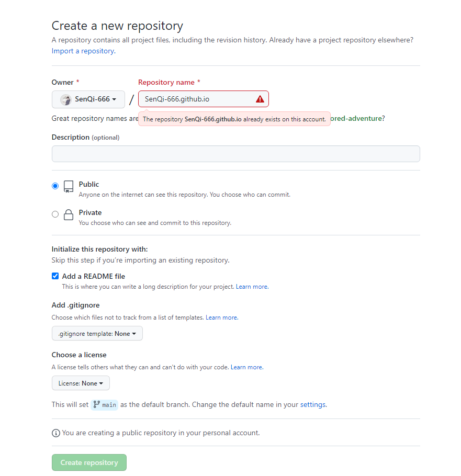Viewport: 461px width, 476px height.
Task: Click Learn more link for license
Action: click(x=246, y=367)
